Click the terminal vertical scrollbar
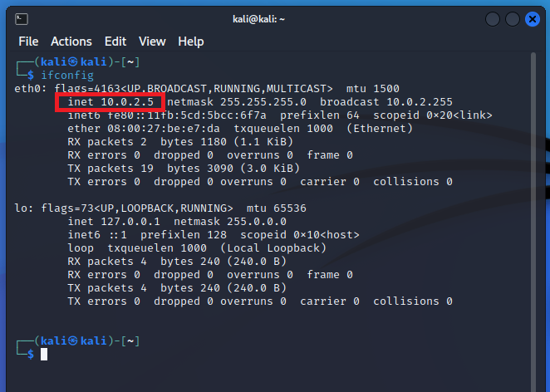The width and height of the screenshot is (550, 392). tap(533, 222)
